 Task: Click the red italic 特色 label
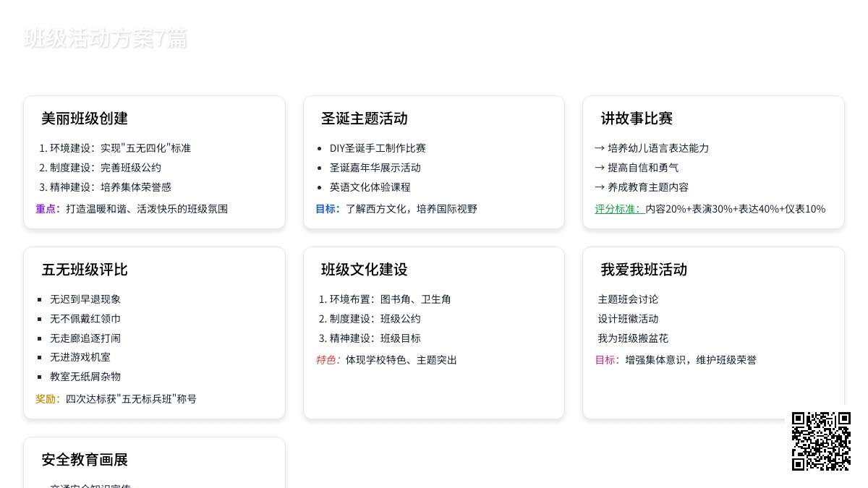pos(328,360)
